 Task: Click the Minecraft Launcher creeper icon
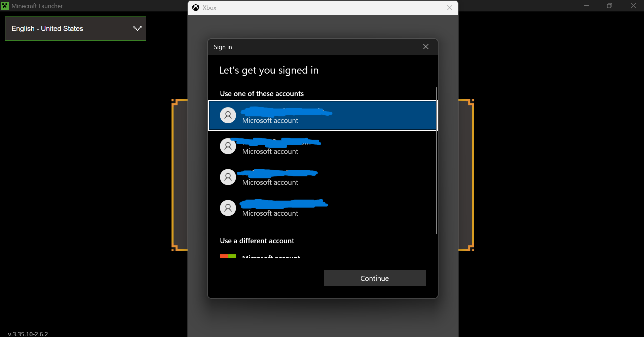(x=5, y=6)
